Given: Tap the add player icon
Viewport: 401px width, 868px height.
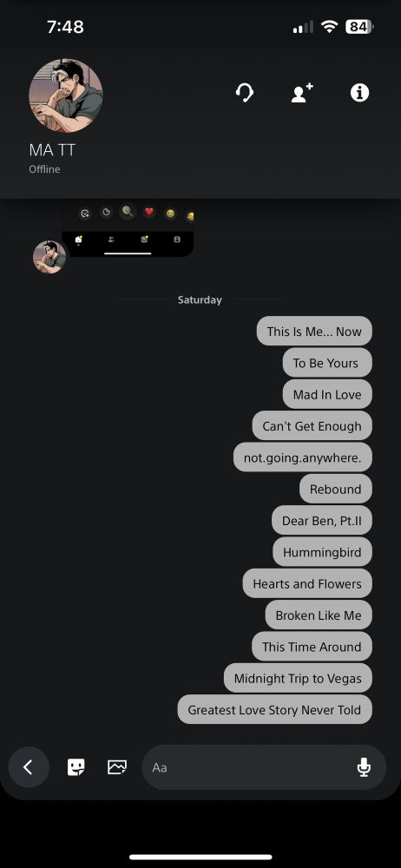Looking at the screenshot, I should [x=302, y=93].
